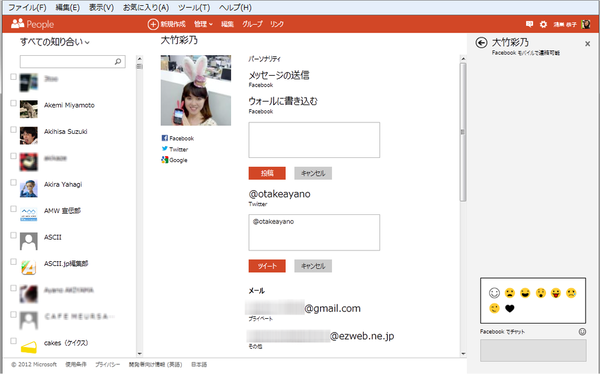Image resolution: width=600 pixels, height=374 pixels.
Task: Click the Facebook icon under the profile photo
Action: coord(165,138)
